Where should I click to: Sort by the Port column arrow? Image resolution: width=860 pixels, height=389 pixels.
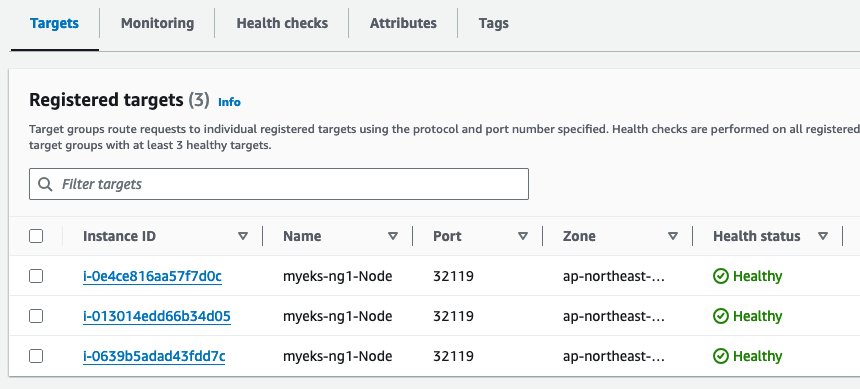pos(523,236)
